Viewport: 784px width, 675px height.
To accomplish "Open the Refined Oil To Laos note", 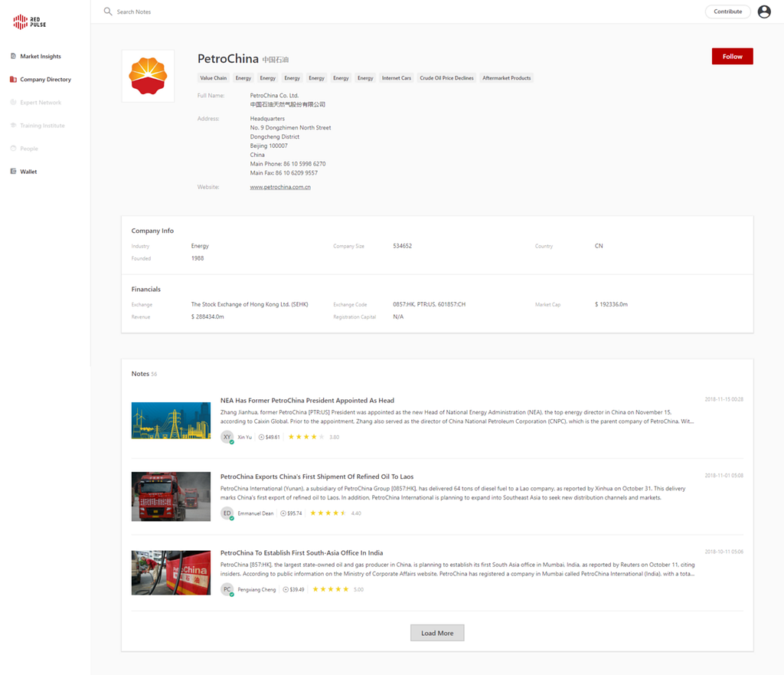I will pyautogui.click(x=317, y=477).
